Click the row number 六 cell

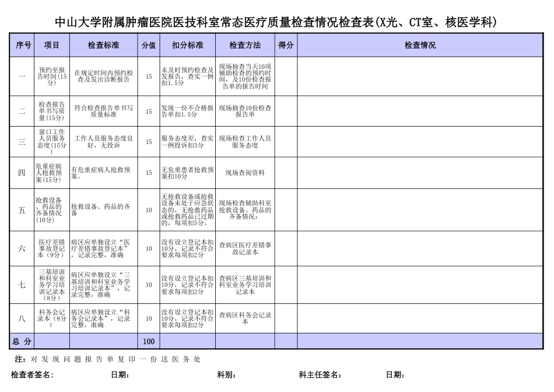(x=22, y=249)
